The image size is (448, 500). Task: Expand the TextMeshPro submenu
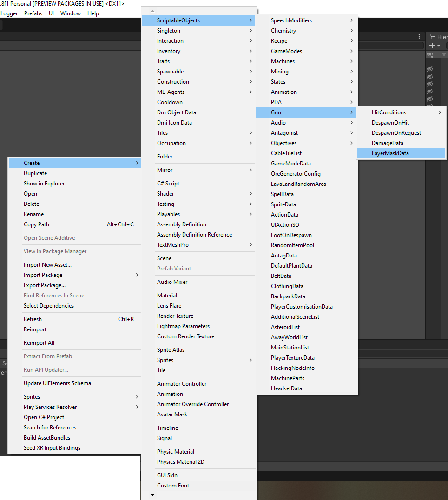click(198, 245)
